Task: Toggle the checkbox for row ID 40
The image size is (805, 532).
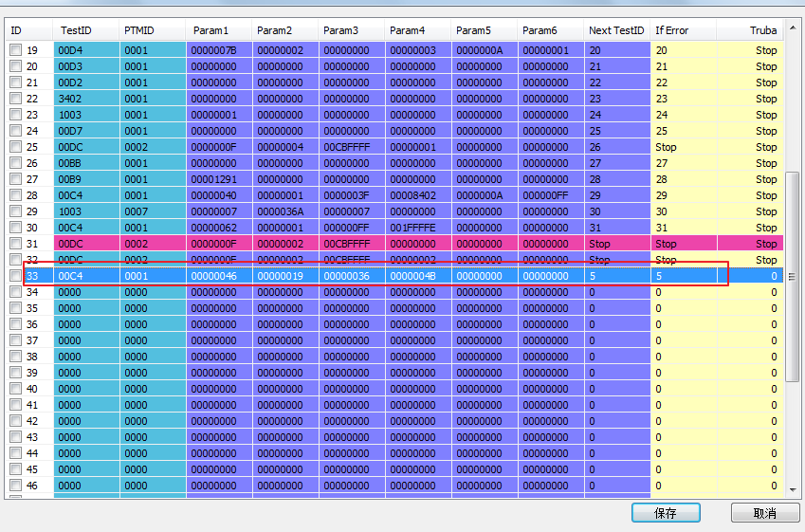Action: coord(16,389)
